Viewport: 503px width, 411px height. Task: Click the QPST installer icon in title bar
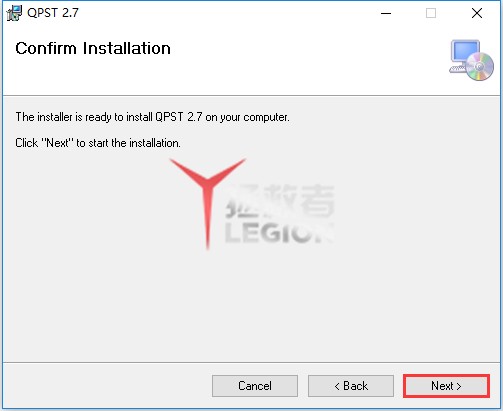pos(14,13)
